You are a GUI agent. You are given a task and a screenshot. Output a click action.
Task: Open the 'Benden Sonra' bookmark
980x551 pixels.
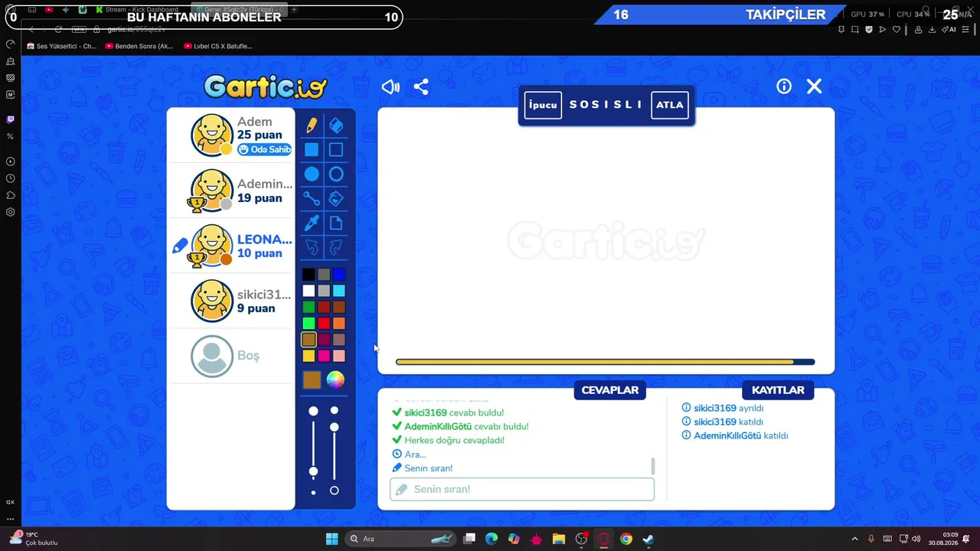click(x=139, y=46)
